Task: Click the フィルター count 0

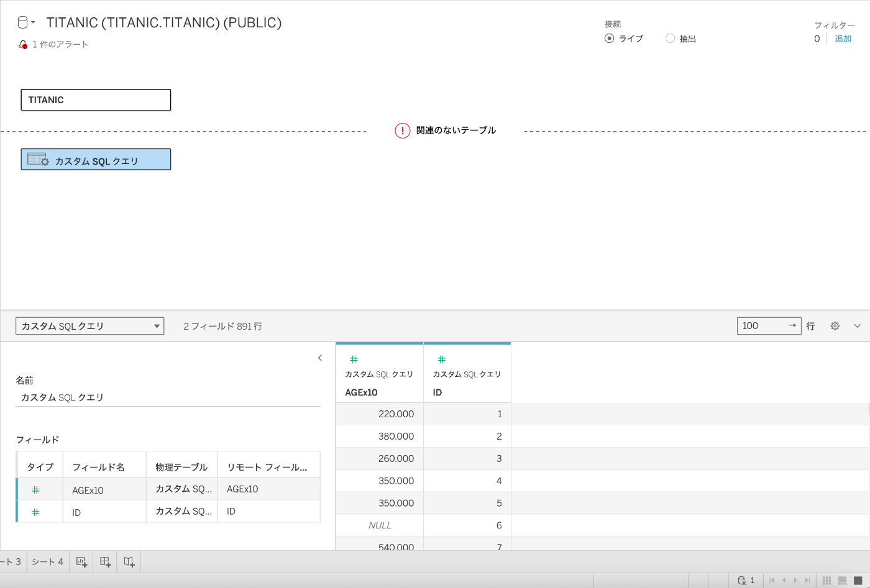Action: 817,38
